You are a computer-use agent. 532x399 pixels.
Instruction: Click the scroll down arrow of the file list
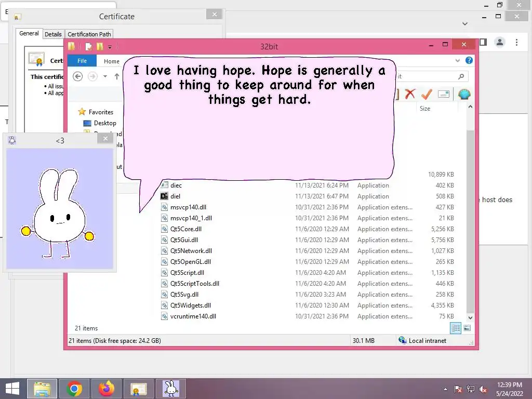(x=470, y=317)
